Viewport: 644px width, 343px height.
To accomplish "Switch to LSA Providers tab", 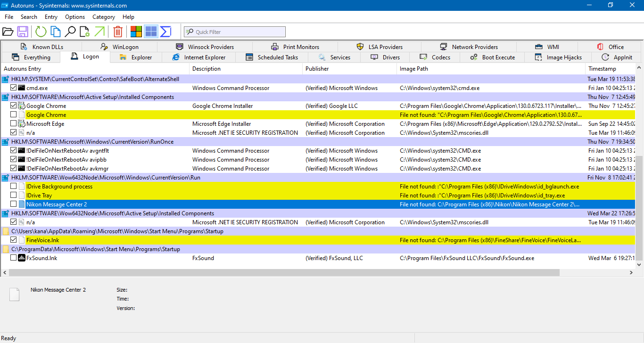I will [x=380, y=47].
